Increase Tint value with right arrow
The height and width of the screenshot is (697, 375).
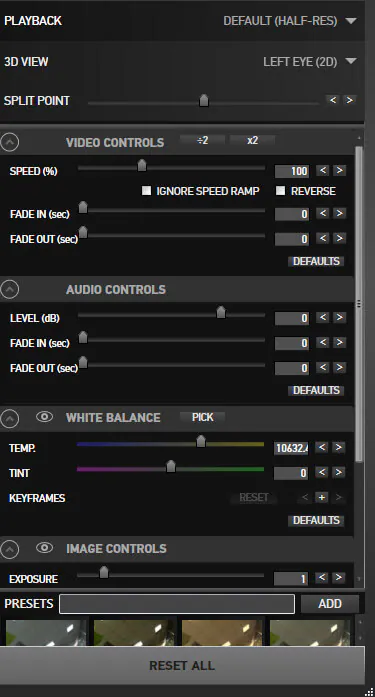click(x=339, y=472)
